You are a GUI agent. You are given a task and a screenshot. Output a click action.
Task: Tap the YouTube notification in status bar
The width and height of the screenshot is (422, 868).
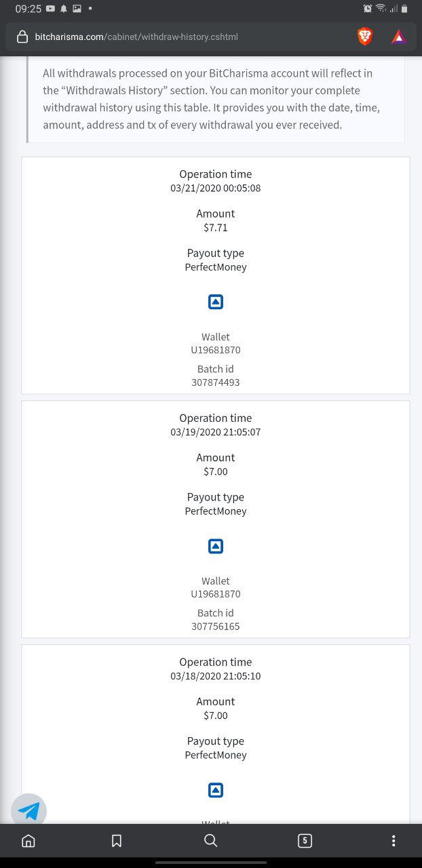(x=50, y=9)
